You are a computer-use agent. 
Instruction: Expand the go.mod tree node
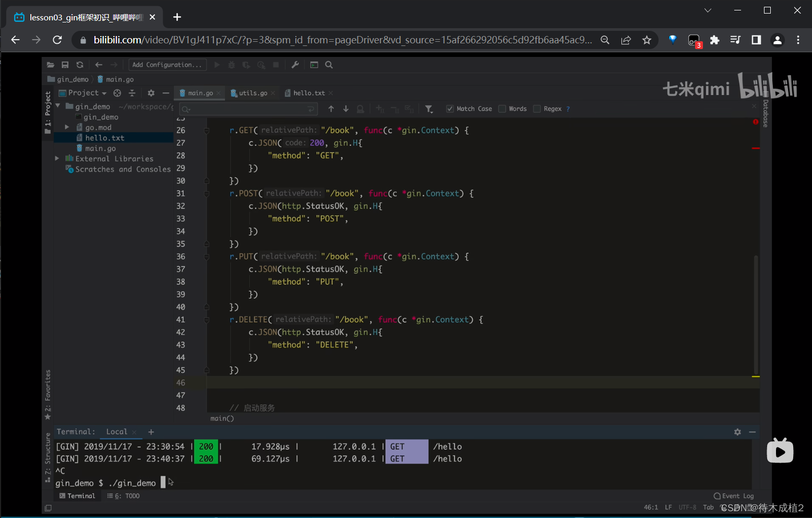(x=67, y=127)
